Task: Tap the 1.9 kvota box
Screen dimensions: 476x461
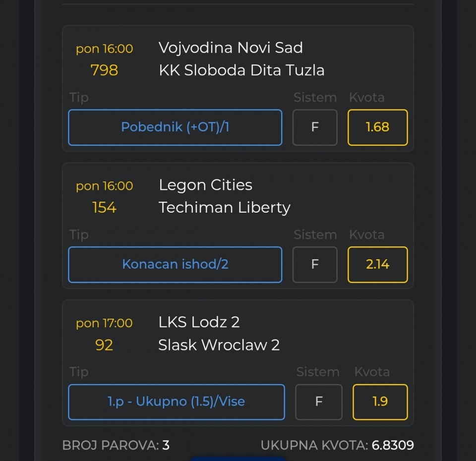Action: click(380, 402)
